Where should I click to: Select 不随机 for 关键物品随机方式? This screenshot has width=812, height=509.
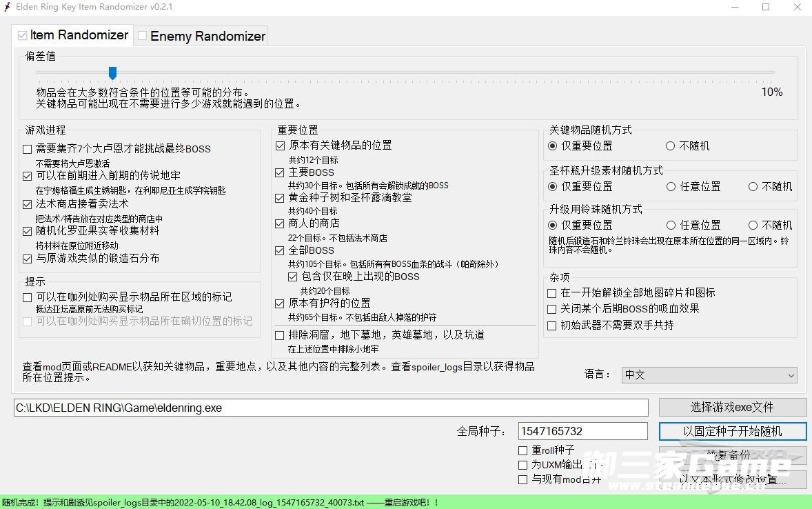pos(670,146)
